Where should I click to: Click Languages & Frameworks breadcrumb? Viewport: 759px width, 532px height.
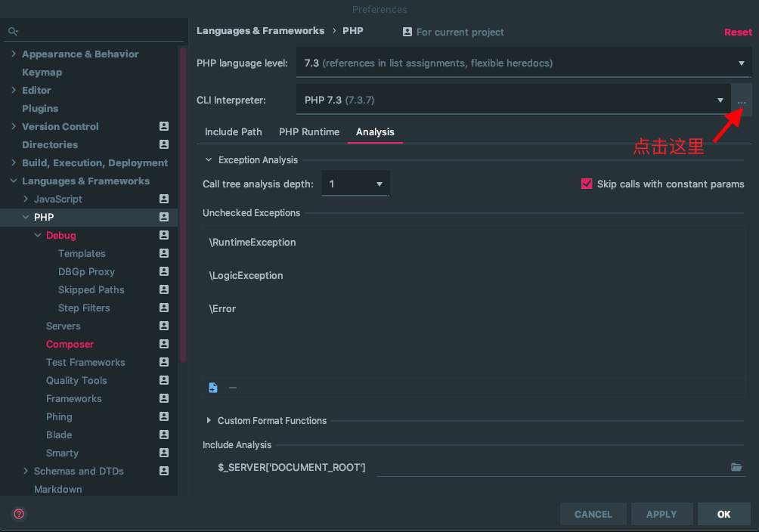260,31
